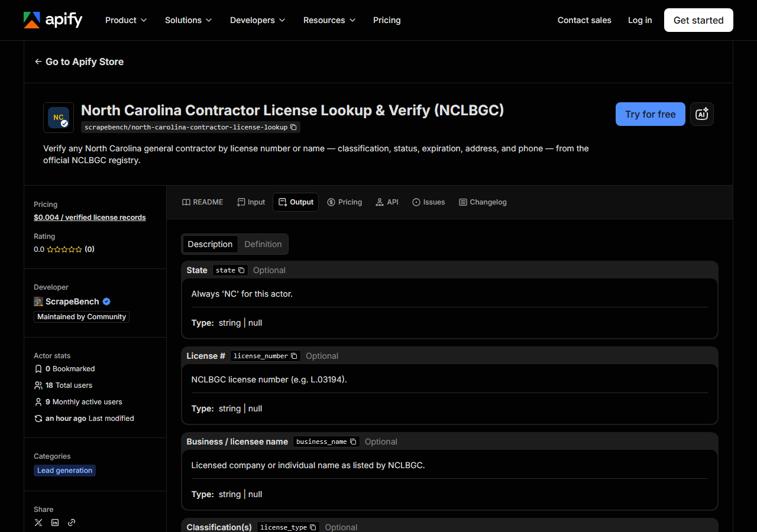Viewport: 757px width, 532px height.
Task: Click Log in link
Action: tap(640, 20)
